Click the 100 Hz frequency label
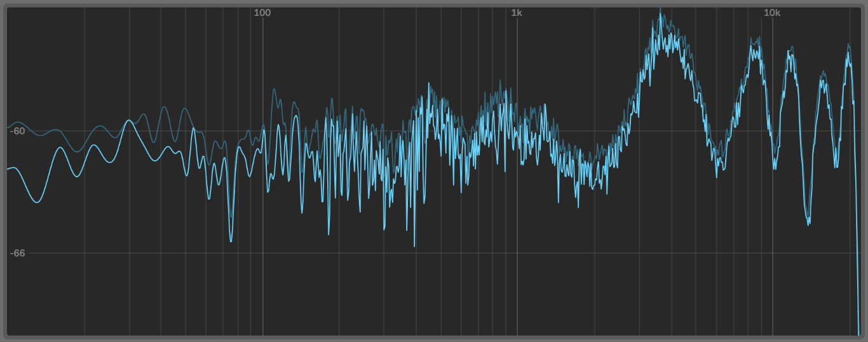This screenshot has height=342, width=868. click(262, 13)
